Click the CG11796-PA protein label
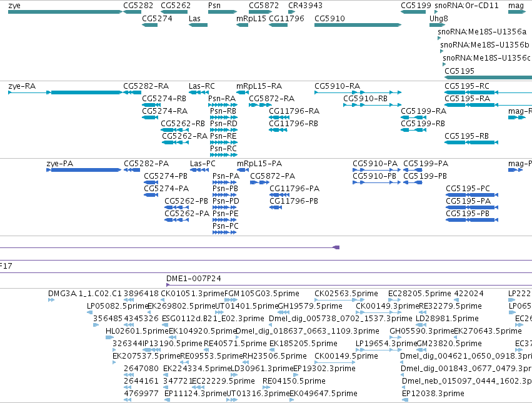Viewport: 532px width, 403px height. click(x=294, y=188)
